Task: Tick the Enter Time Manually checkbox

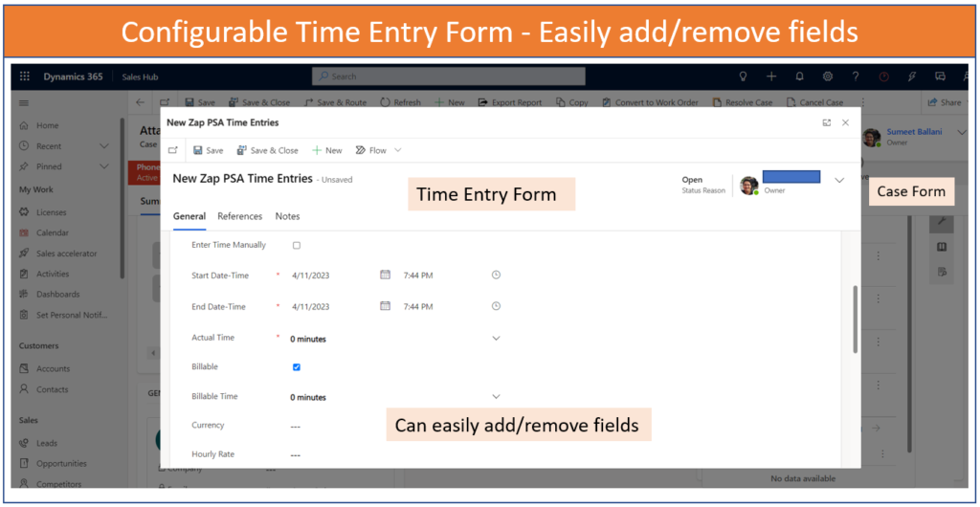Action: tap(297, 246)
